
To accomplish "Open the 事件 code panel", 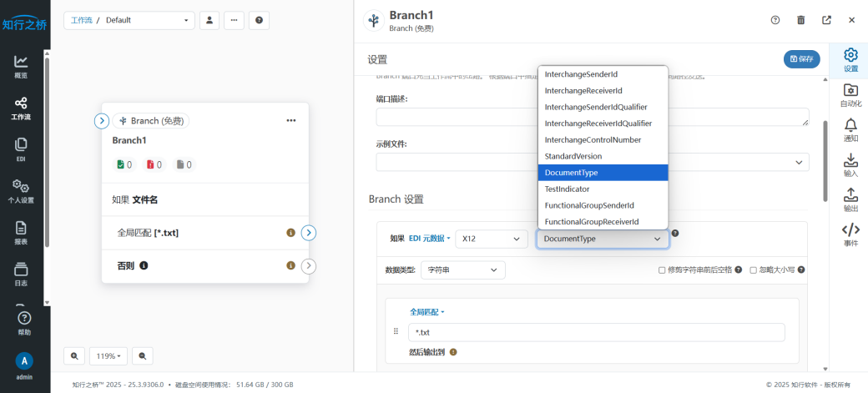I will pos(850,234).
